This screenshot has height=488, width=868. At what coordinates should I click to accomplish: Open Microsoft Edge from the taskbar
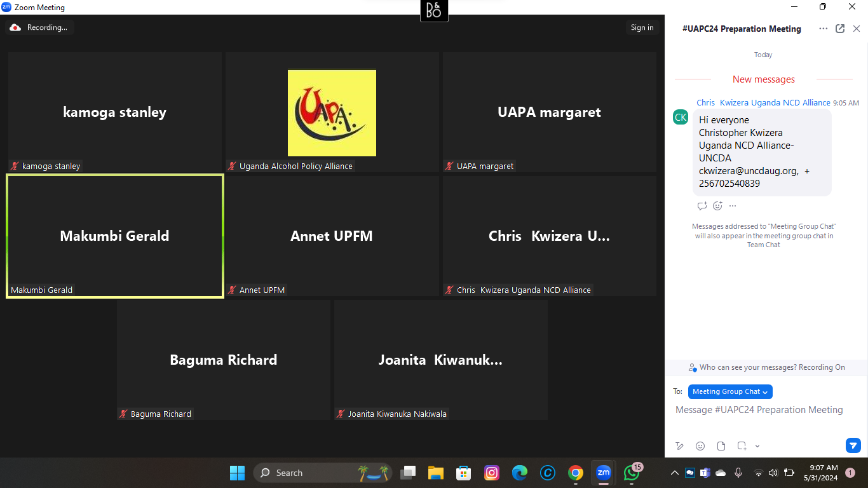[520, 473]
